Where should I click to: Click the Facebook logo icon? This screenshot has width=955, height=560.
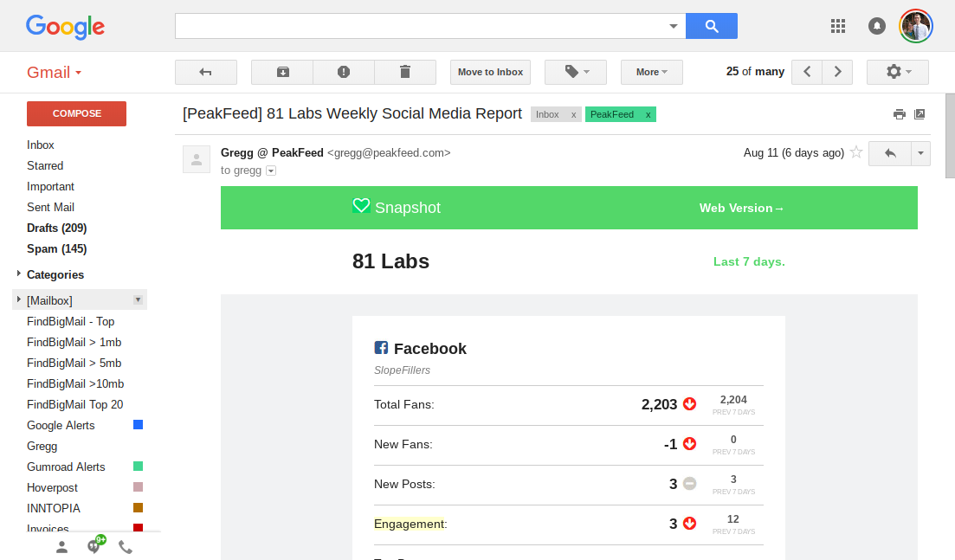point(381,348)
